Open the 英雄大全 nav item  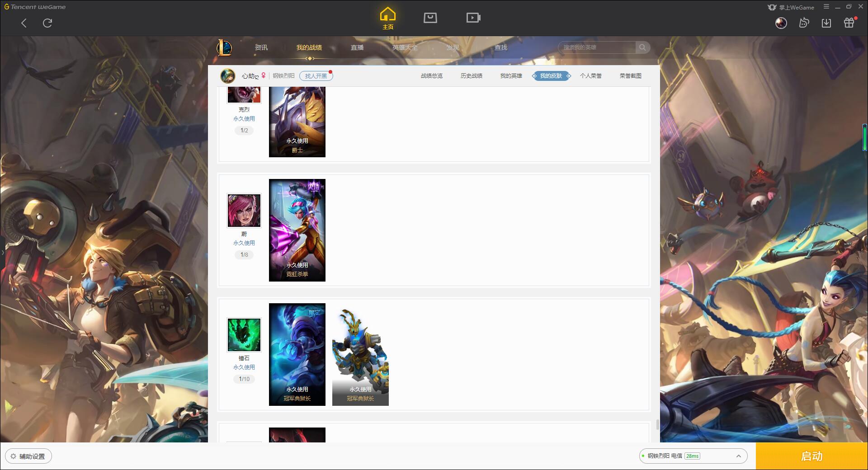[x=405, y=47]
